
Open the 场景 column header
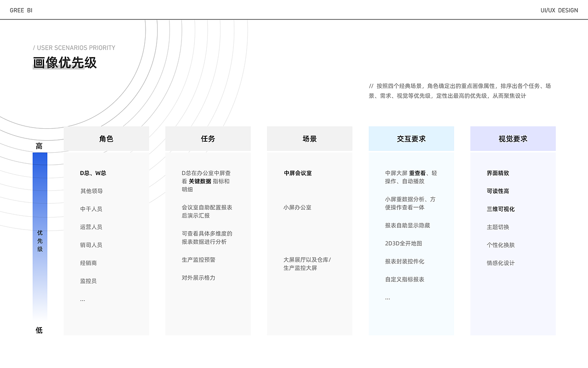coord(310,138)
